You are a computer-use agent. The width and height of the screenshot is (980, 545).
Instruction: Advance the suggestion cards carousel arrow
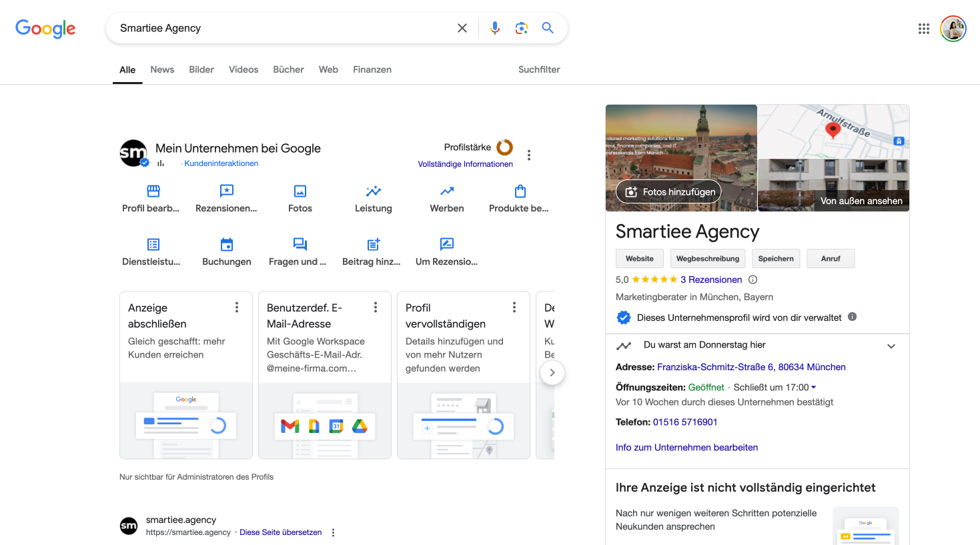[552, 372]
